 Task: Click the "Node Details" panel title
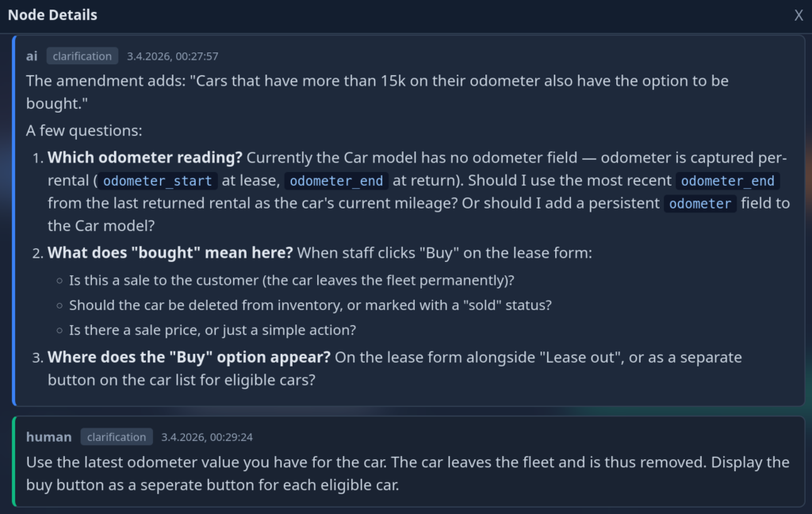click(x=52, y=15)
